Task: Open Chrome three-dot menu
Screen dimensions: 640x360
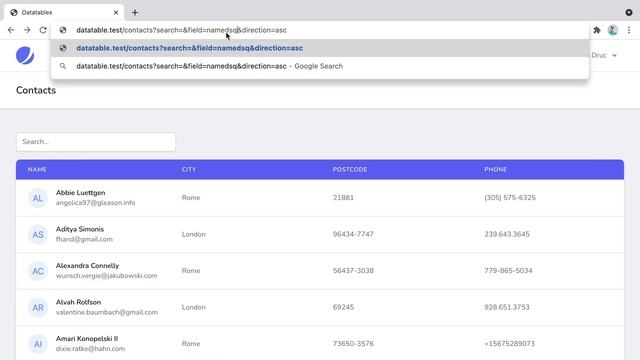Action: 629,30
